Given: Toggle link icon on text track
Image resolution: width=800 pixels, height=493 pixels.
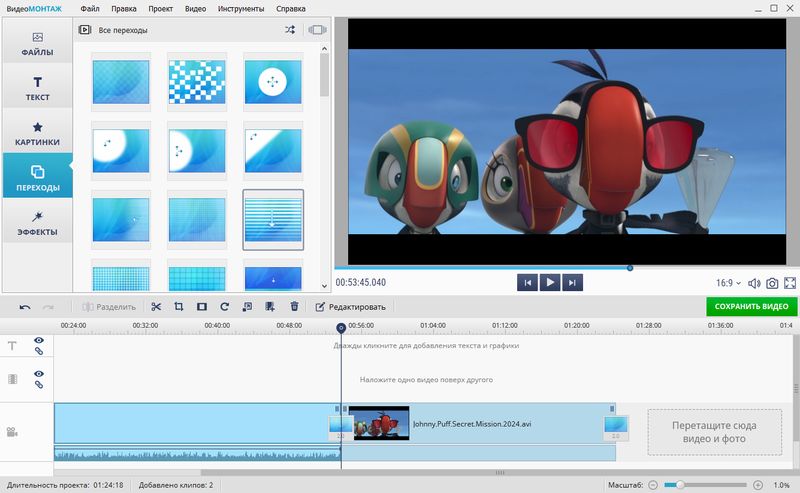Looking at the screenshot, I should [39, 352].
